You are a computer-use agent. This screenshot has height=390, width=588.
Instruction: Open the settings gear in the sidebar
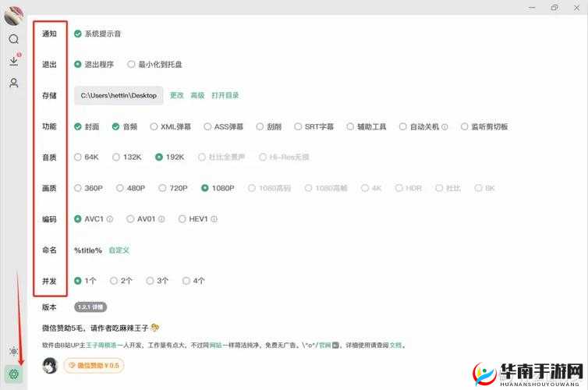click(x=13, y=374)
